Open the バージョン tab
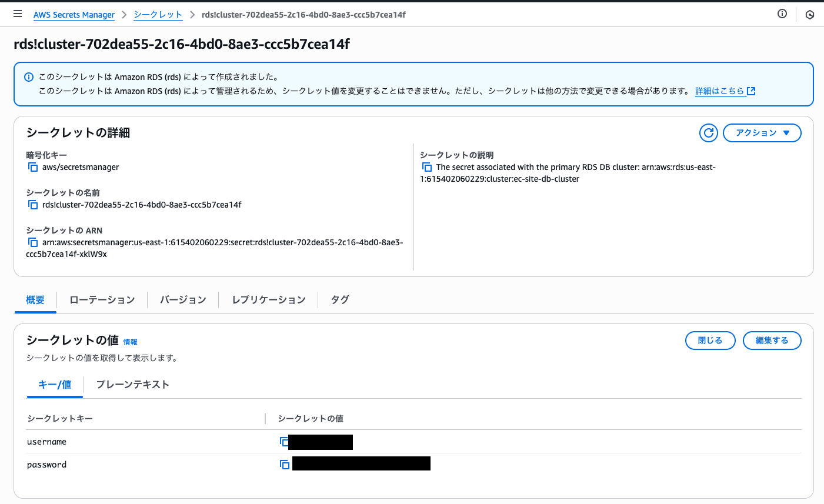 [x=183, y=300]
